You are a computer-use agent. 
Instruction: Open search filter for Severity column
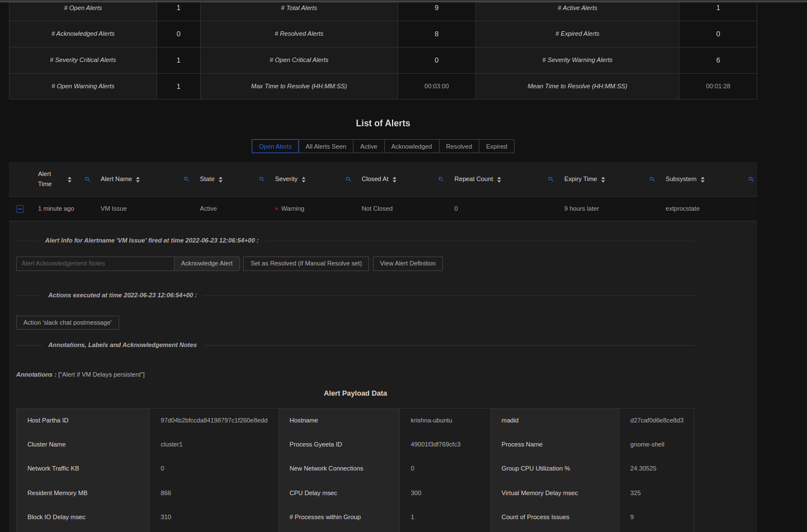[x=348, y=179]
